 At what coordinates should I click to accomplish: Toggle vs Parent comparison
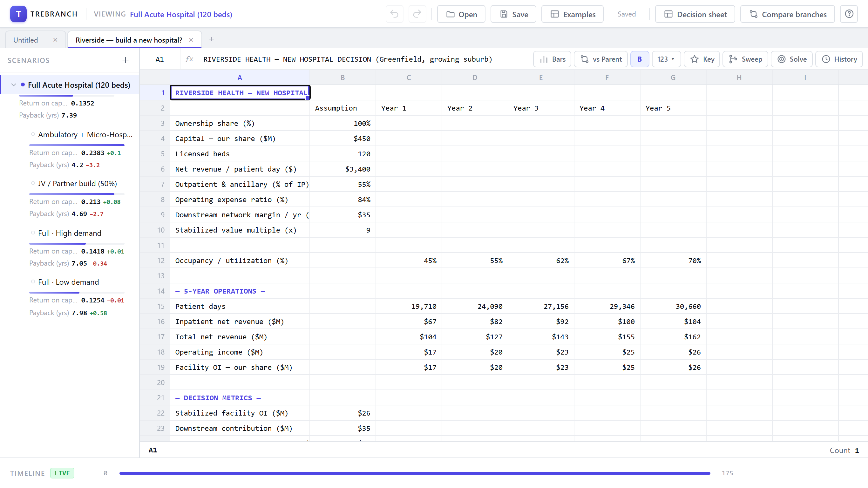coord(600,59)
